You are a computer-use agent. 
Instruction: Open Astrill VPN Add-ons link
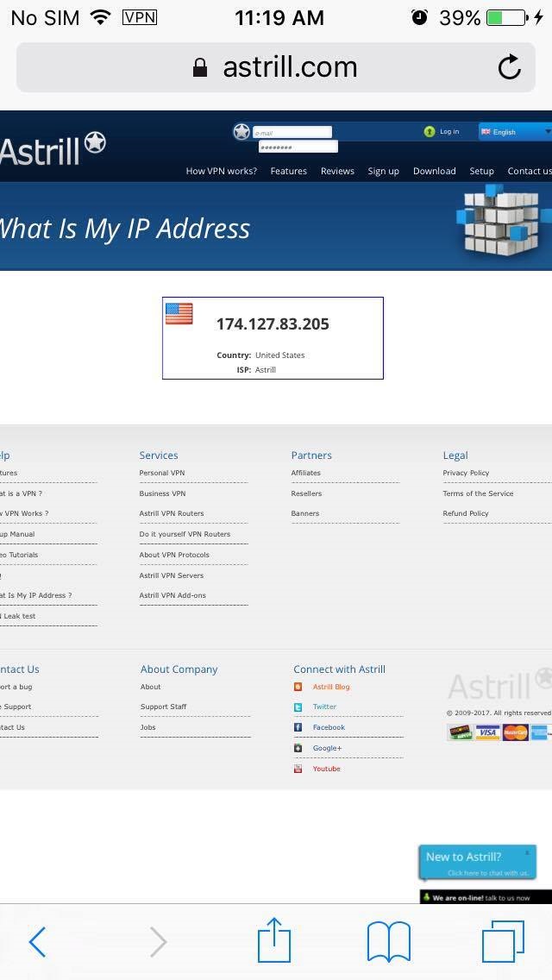click(172, 595)
